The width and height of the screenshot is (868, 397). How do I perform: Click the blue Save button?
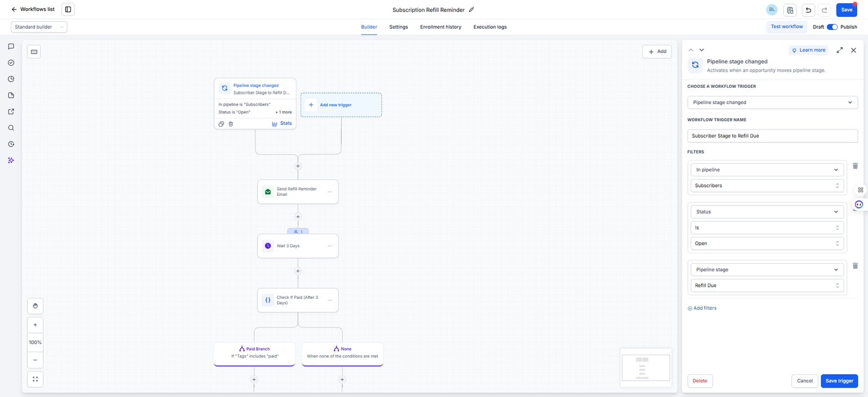(847, 10)
